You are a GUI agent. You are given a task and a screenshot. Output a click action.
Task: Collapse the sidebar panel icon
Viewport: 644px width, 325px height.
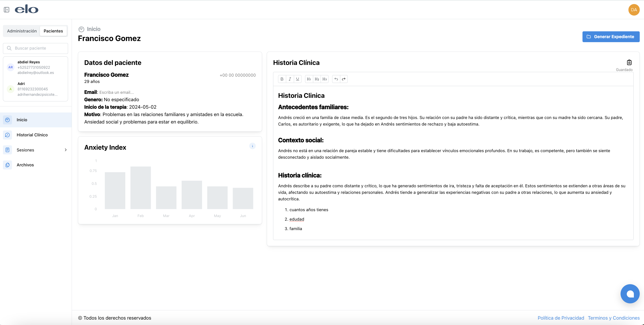[x=7, y=10]
